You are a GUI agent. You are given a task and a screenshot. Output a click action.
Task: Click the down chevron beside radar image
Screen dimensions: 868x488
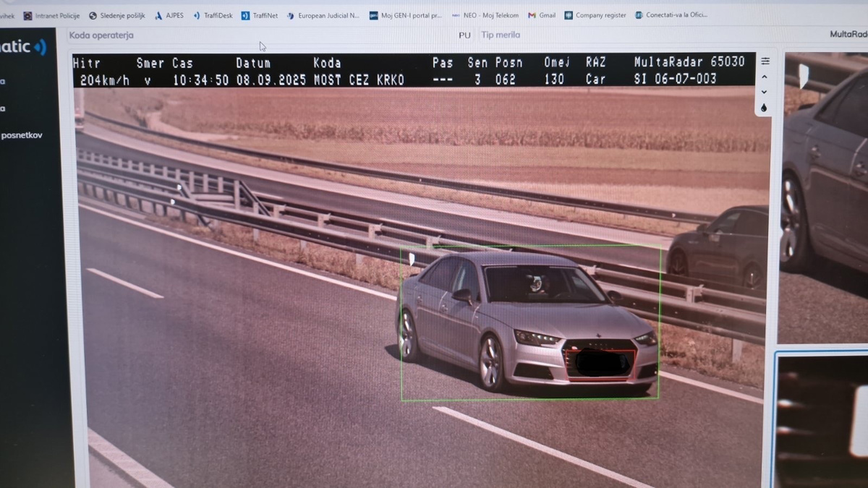(x=764, y=93)
